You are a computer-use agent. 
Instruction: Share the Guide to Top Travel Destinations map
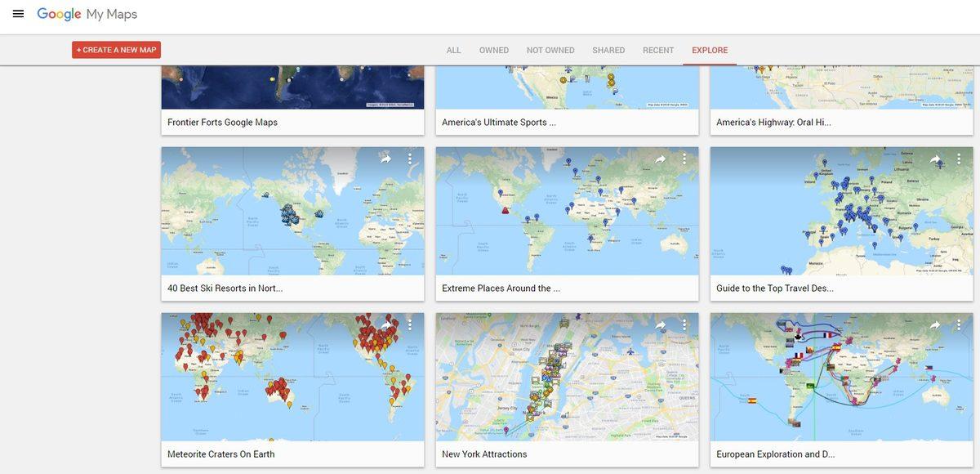coord(934,159)
